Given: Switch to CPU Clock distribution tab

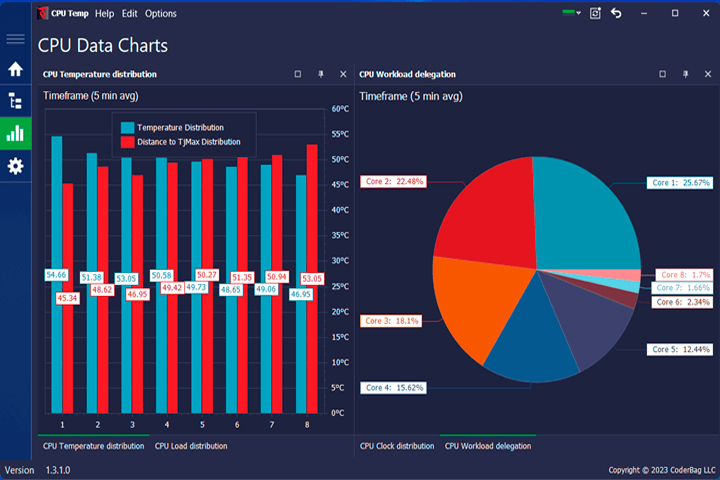Looking at the screenshot, I should tap(397, 446).
